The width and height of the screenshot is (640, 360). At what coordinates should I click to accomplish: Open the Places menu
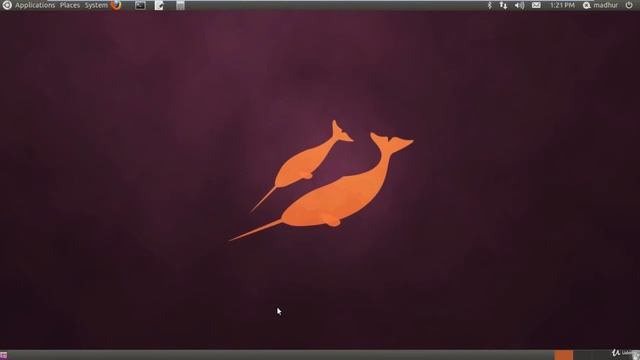pos(70,5)
